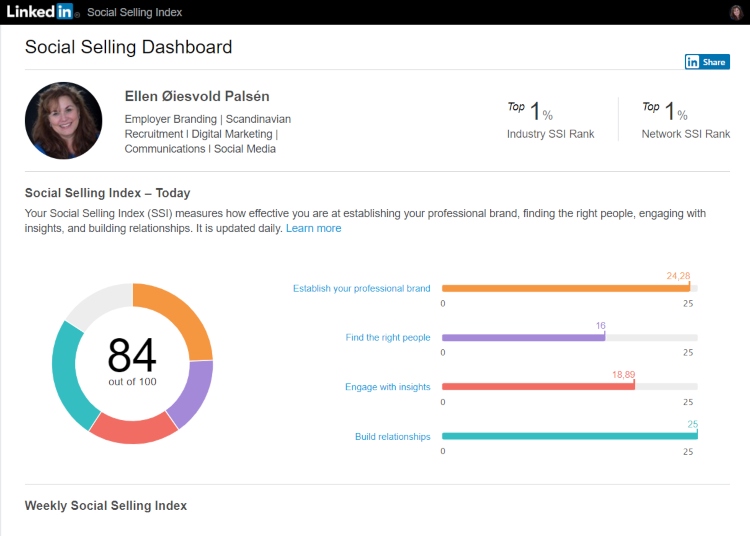Click the 16 right people value
Viewport: 750px width, 536px height.
[x=601, y=326]
